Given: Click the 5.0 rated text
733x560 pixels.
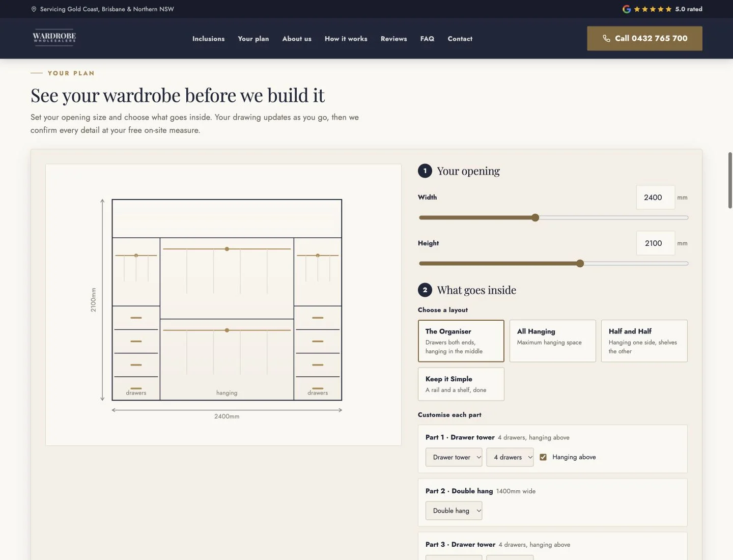Looking at the screenshot, I should [x=689, y=9].
